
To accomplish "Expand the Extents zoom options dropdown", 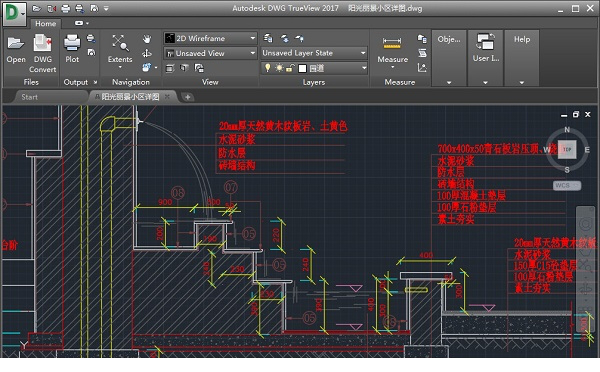I will [120, 67].
